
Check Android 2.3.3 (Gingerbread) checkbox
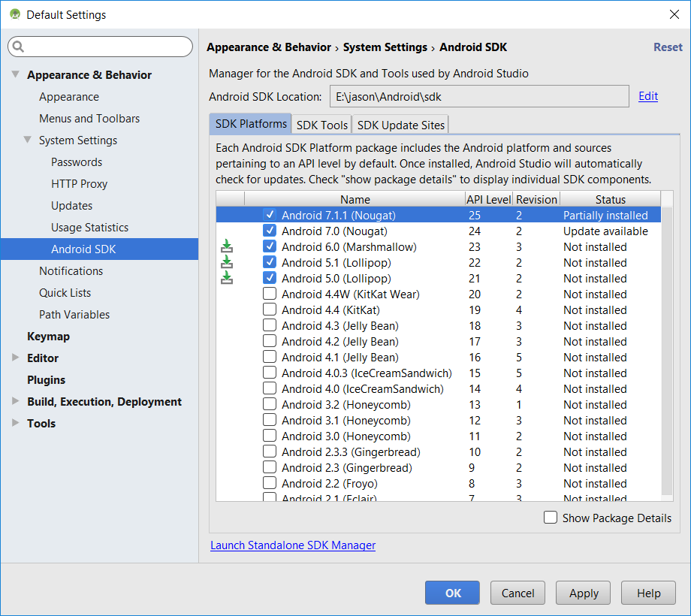[269, 451]
